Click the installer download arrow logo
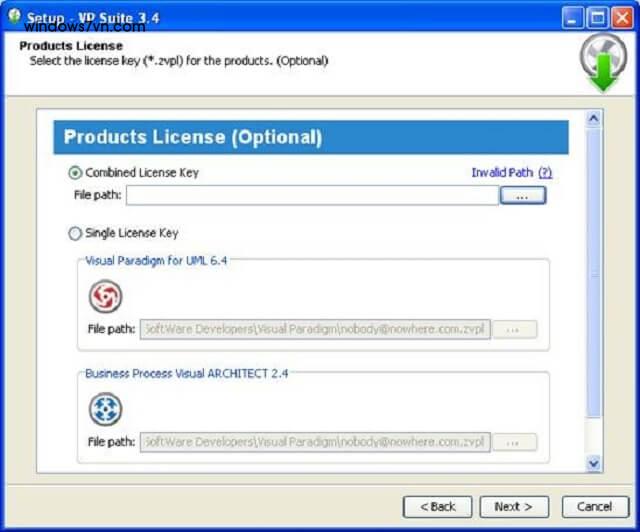 (x=604, y=63)
